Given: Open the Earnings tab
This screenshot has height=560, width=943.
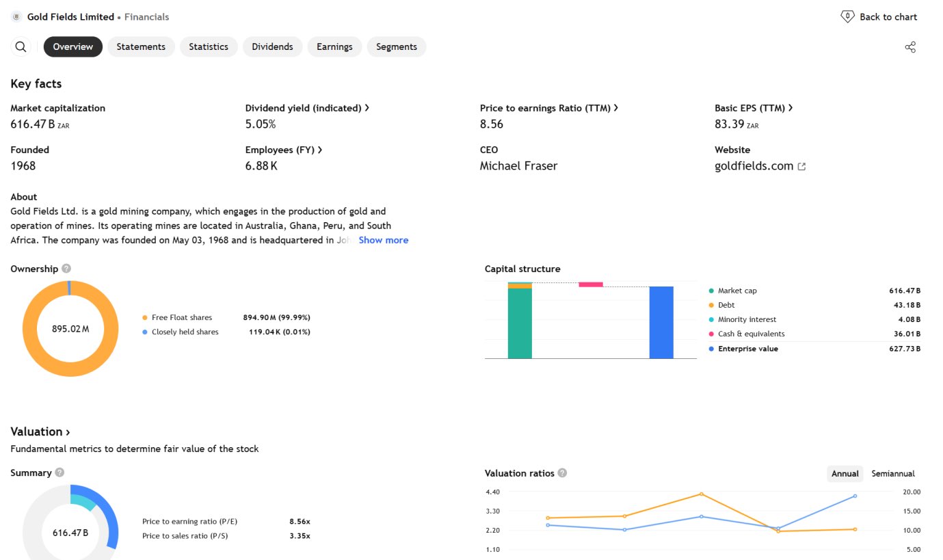Looking at the screenshot, I should click(x=334, y=46).
